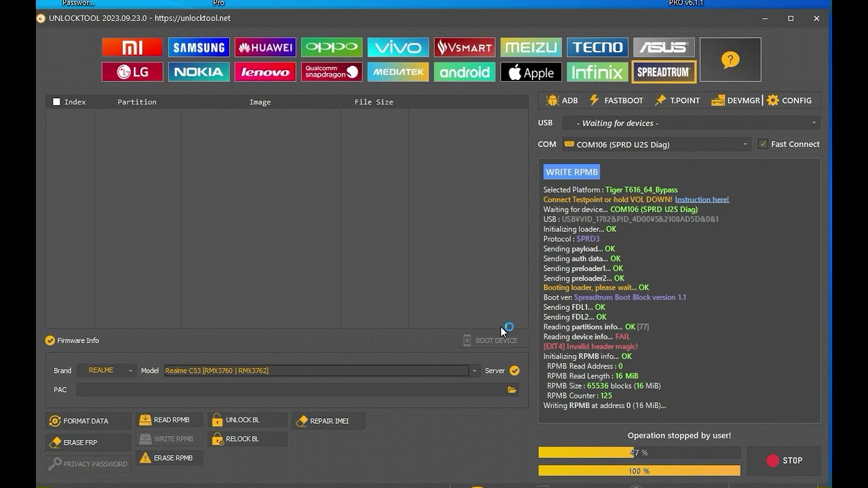Open the OPPO brand section
The width and height of the screenshot is (868, 488).
[x=332, y=47]
